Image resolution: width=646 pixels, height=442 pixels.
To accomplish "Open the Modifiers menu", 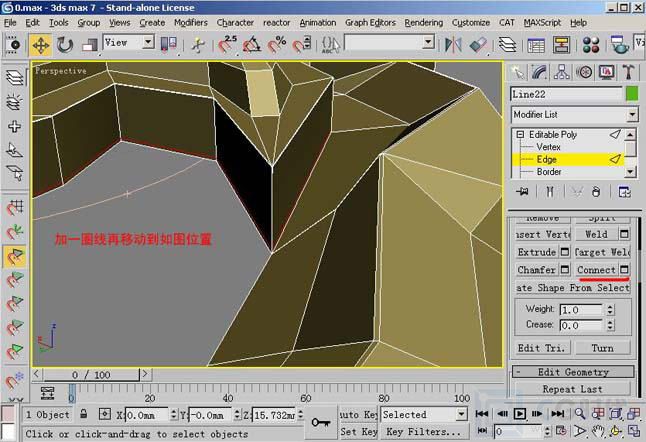I will pyautogui.click(x=191, y=23).
